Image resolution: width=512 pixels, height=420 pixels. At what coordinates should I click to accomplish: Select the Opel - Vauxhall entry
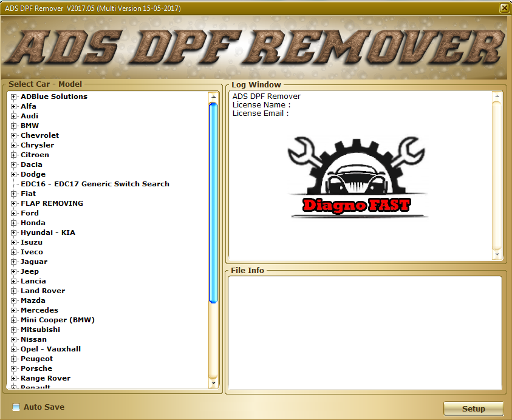click(x=50, y=349)
